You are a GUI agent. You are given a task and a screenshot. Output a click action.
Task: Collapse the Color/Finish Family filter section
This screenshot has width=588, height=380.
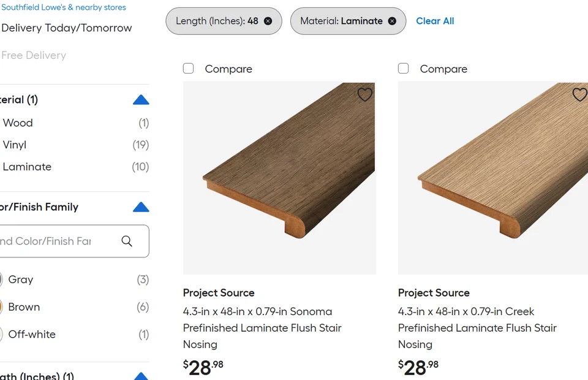coord(141,207)
